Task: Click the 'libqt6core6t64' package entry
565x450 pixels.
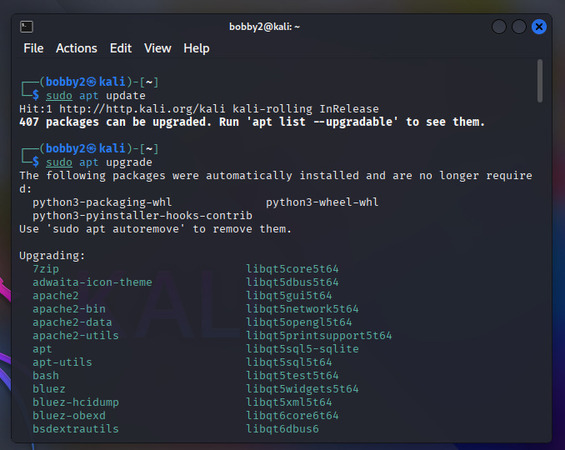Action: pyautogui.click(x=292, y=415)
